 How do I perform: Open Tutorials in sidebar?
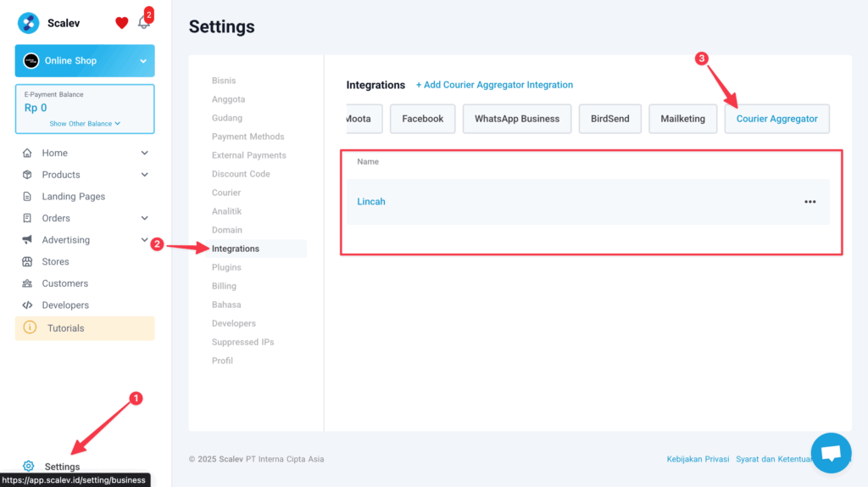pos(85,328)
